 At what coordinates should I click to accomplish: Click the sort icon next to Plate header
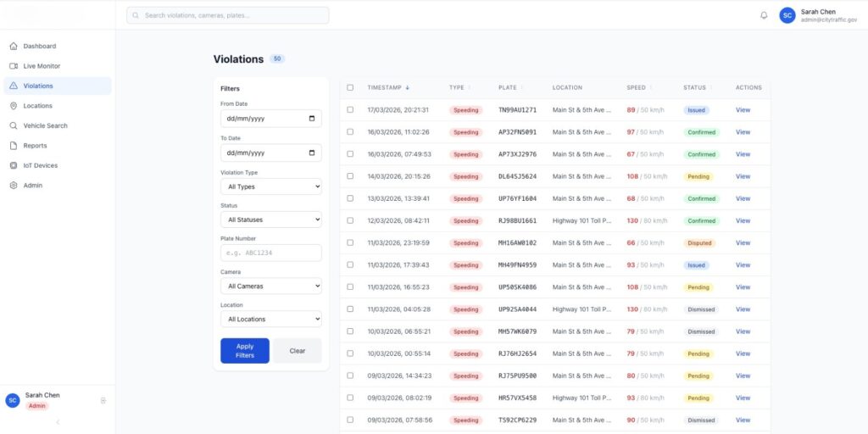click(x=522, y=87)
